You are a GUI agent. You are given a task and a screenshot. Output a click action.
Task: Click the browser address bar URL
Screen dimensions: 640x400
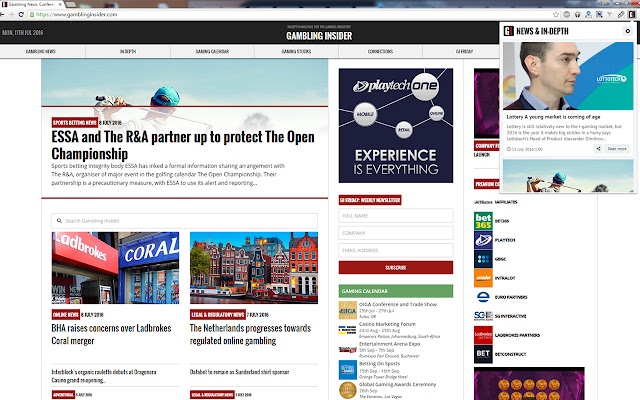[77, 14]
